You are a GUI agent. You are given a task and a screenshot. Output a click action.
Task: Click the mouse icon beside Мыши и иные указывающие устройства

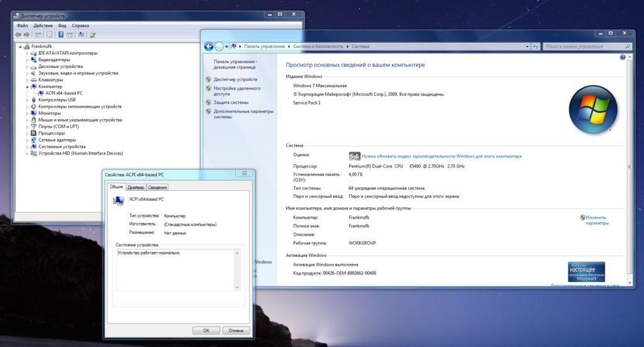coord(34,120)
